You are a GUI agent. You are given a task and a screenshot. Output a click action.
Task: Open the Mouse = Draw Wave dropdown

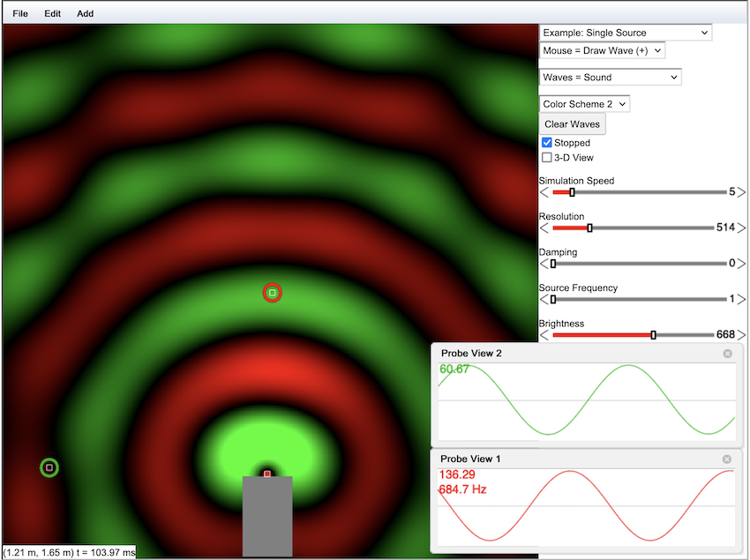click(602, 51)
